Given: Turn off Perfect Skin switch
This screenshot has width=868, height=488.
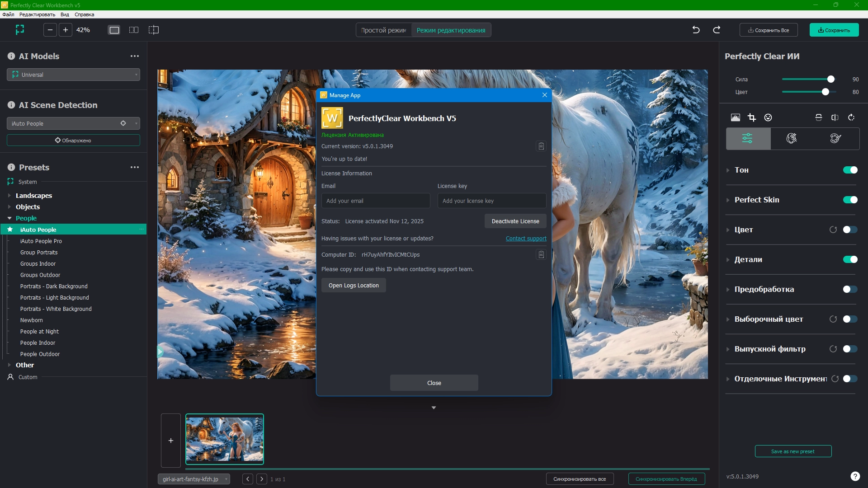Looking at the screenshot, I should pyautogui.click(x=850, y=200).
